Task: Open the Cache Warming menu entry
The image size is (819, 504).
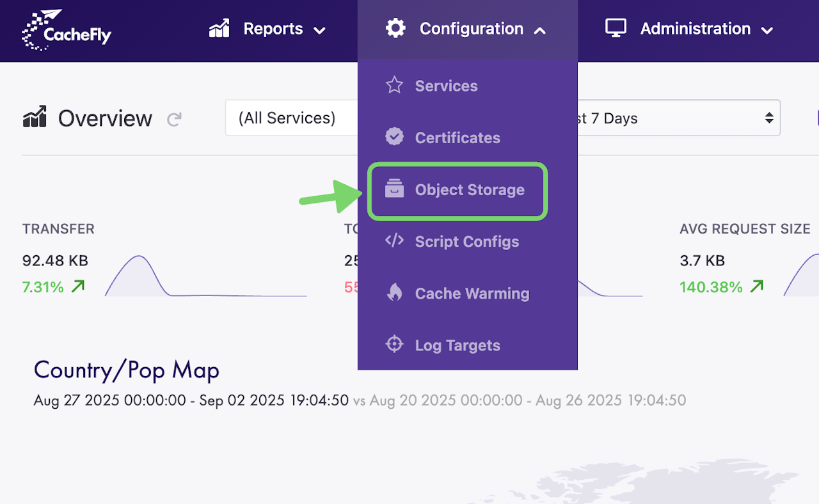Action: tap(472, 294)
